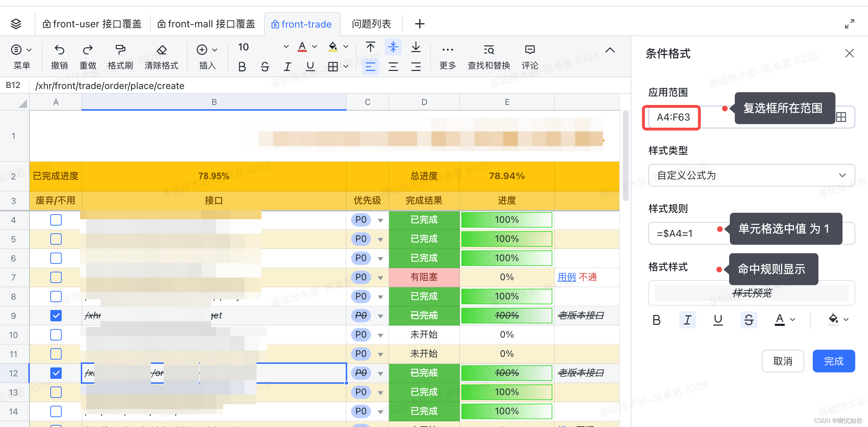Toggle strikethrough in format style panel
This screenshot has width=868, height=427.
(749, 320)
